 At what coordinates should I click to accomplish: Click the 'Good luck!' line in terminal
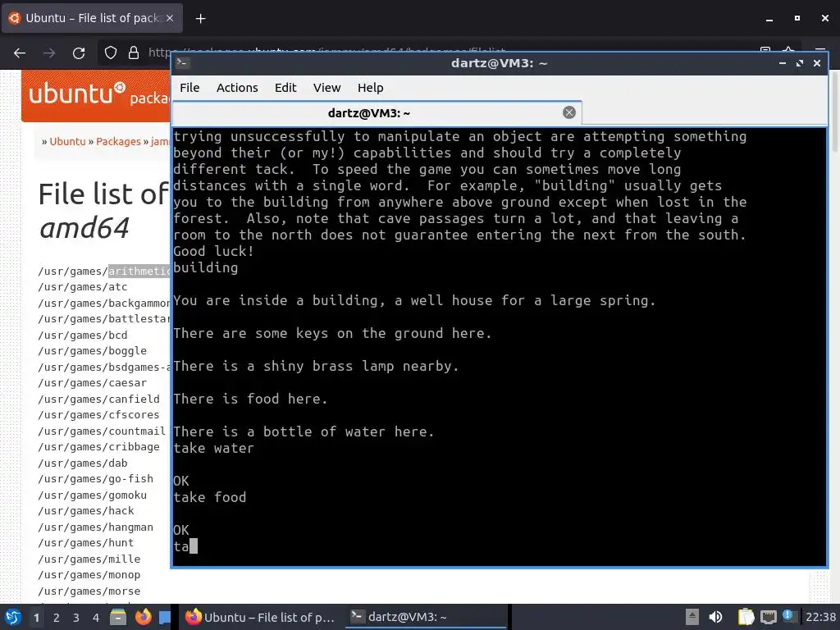pyautogui.click(x=213, y=251)
